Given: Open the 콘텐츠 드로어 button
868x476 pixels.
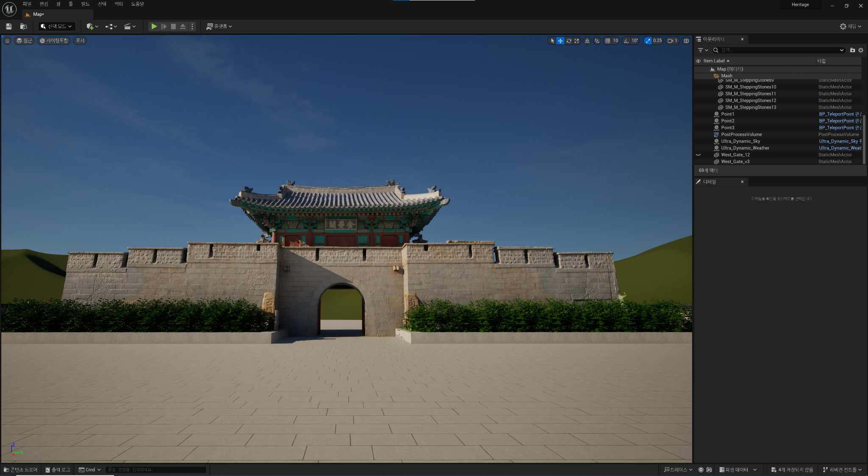Looking at the screenshot, I should click(20, 470).
